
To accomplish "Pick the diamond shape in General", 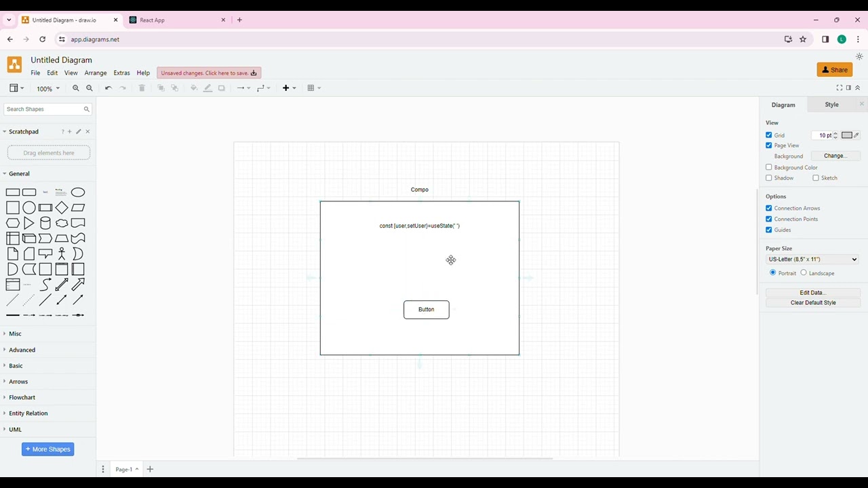I will tap(62, 208).
